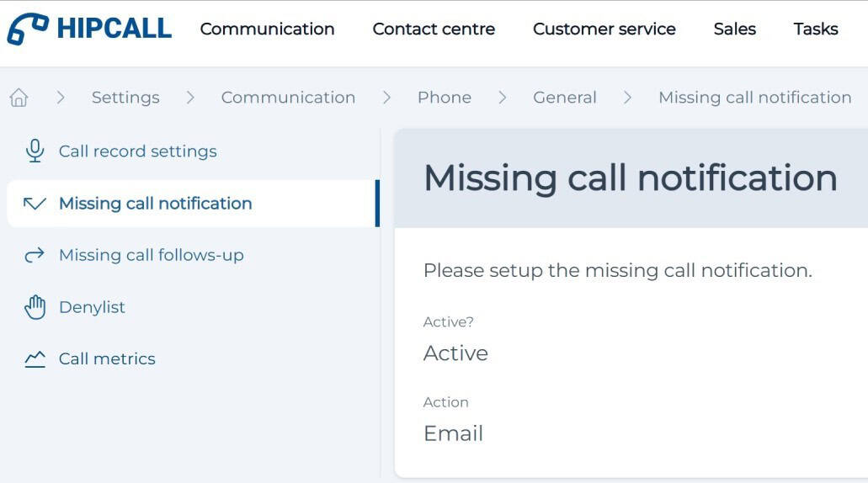Open Denylist sidebar entry
868x483 pixels.
point(92,307)
